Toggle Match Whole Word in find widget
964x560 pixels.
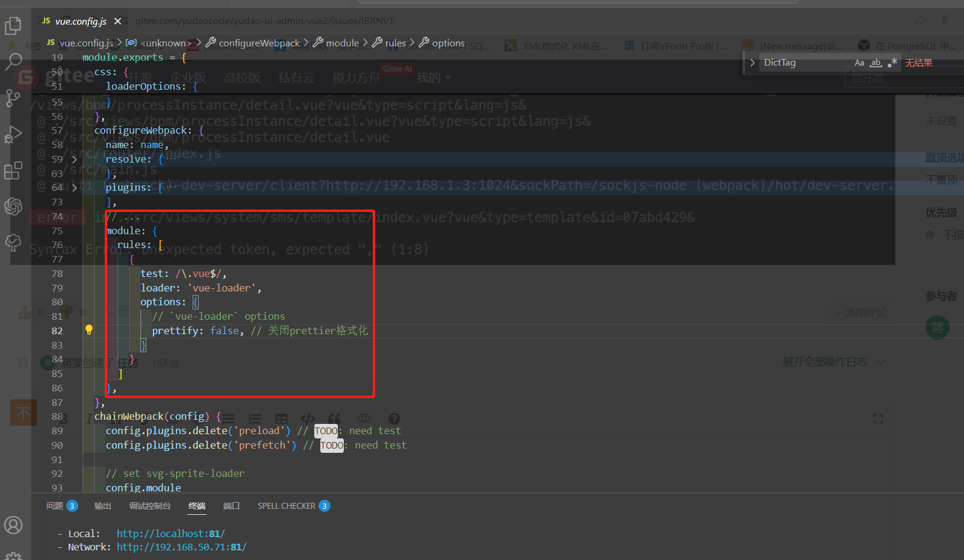click(x=876, y=63)
